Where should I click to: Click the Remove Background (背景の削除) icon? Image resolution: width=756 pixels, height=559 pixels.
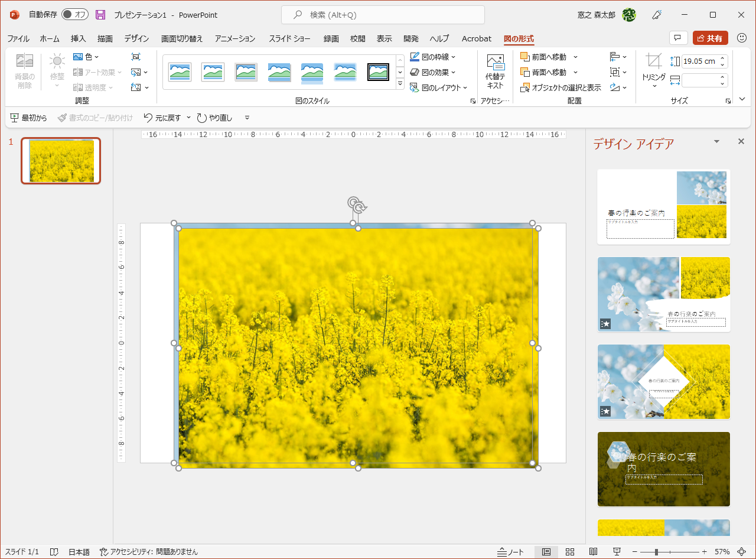click(25, 71)
